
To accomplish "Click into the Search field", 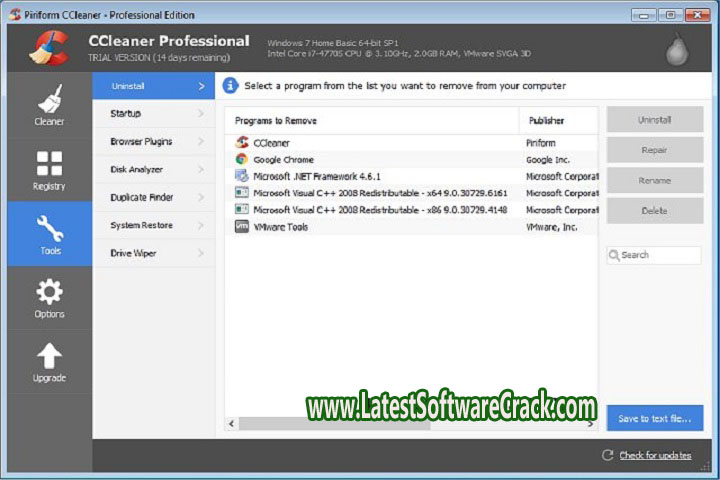I will point(654,255).
